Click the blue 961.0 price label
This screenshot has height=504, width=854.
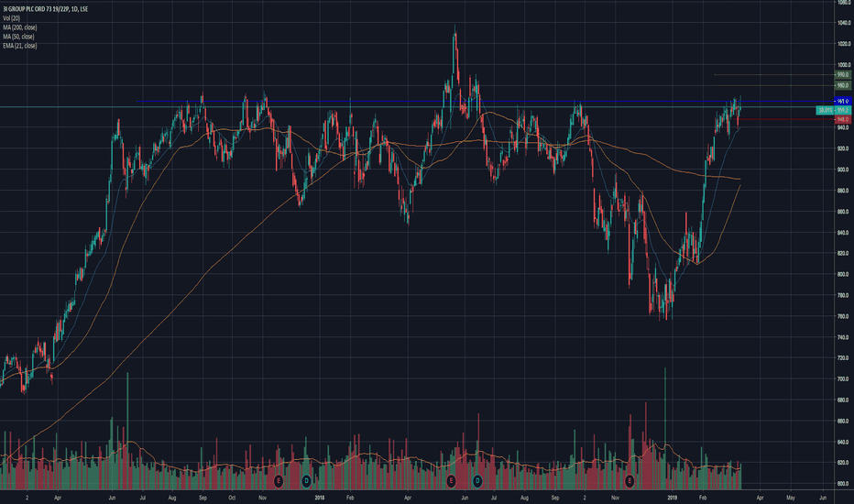[x=843, y=102]
